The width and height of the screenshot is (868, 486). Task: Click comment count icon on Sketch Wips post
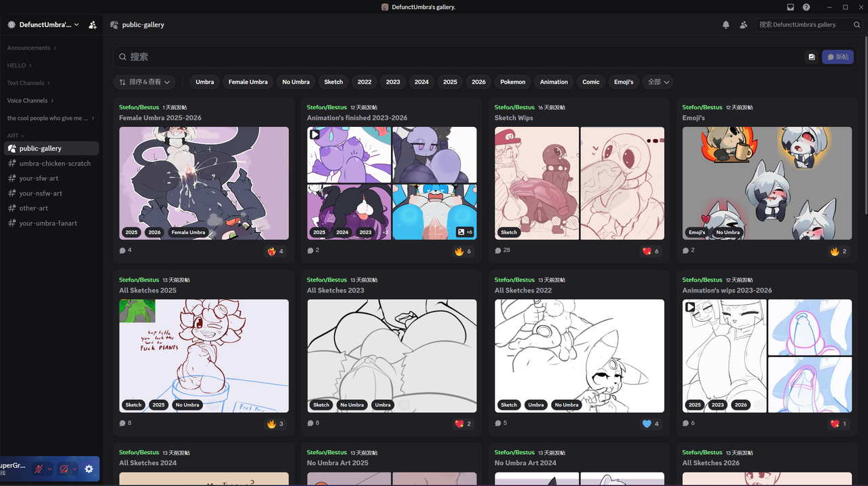(x=498, y=250)
